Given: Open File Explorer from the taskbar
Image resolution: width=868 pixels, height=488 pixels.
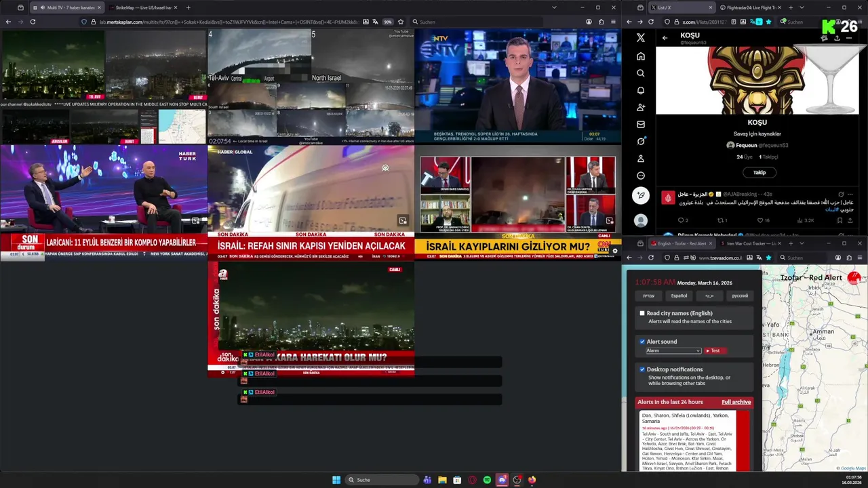Looking at the screenshot, I should click(442, 480).
